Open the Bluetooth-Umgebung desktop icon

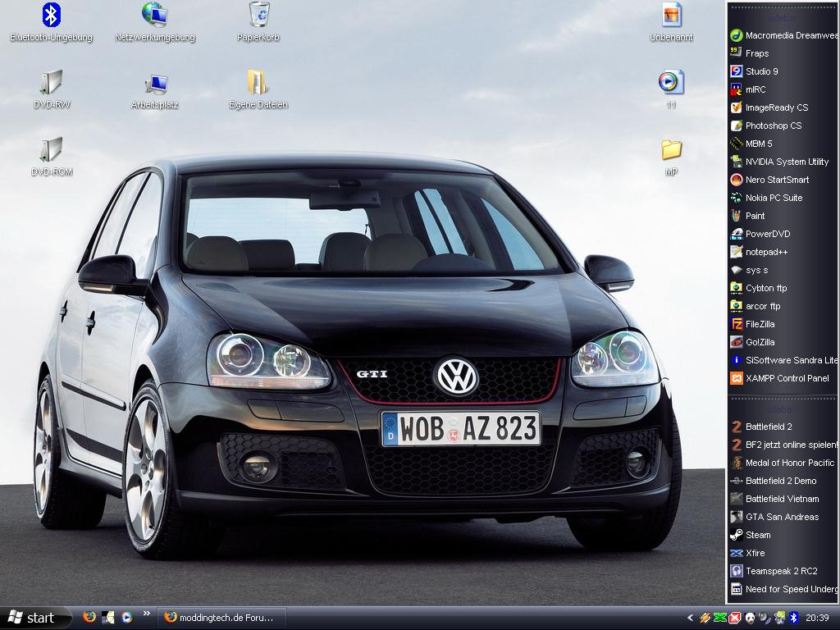point(52,22)
